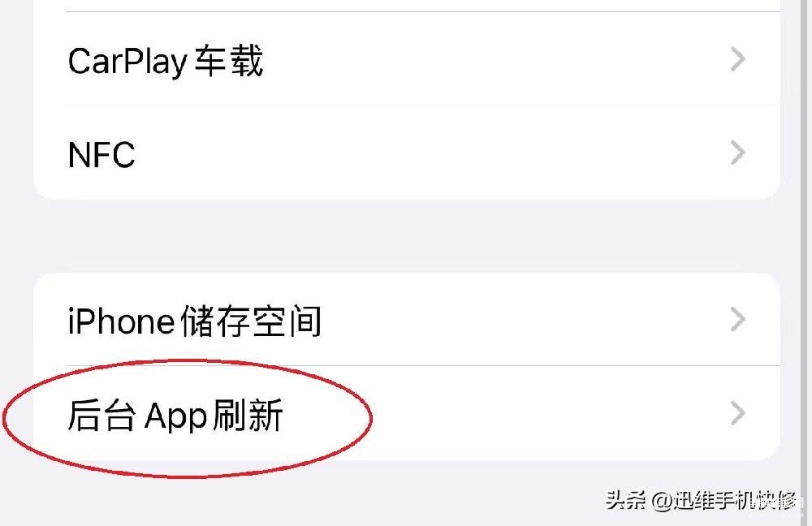Tap the chevron beside 后台 App 刷新
The height and width of the screenshot is (526, 812).
pyautogui.click(x=737, y=413)
